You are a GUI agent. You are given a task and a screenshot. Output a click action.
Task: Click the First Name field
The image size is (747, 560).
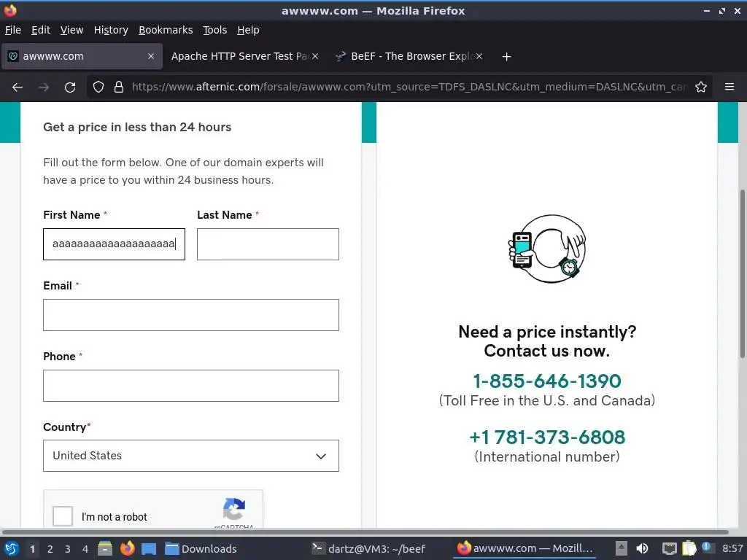[x=114, y=244]
